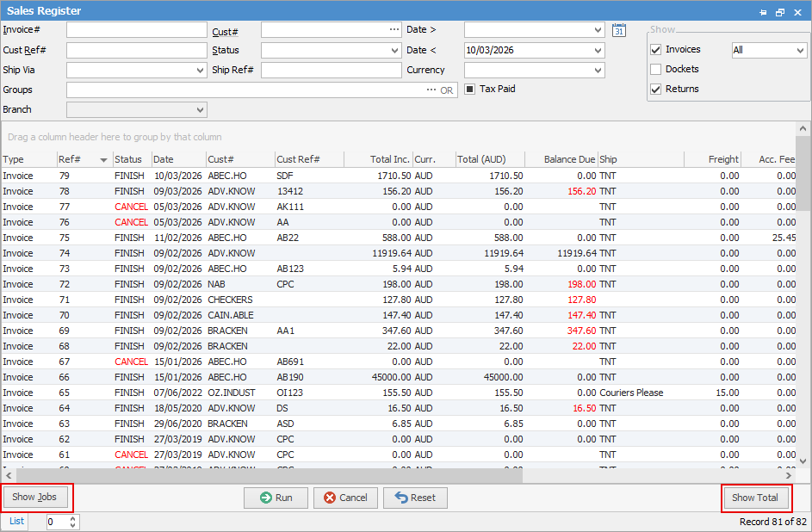812x532 pixels.
Task: Click the pin window icon in title bar
Action: click(763, 12)
